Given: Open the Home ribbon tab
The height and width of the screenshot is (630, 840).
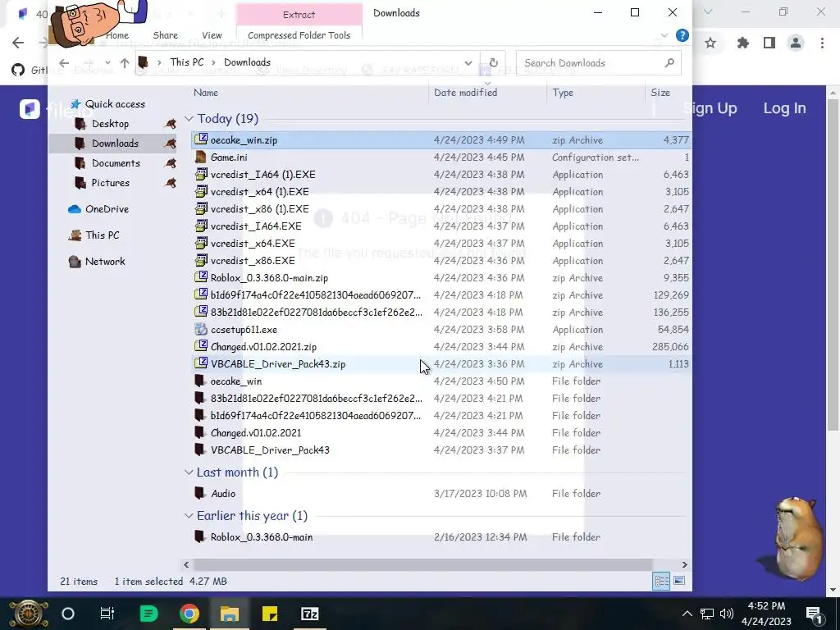Looking at the screenshot, I should coord(117,35).
